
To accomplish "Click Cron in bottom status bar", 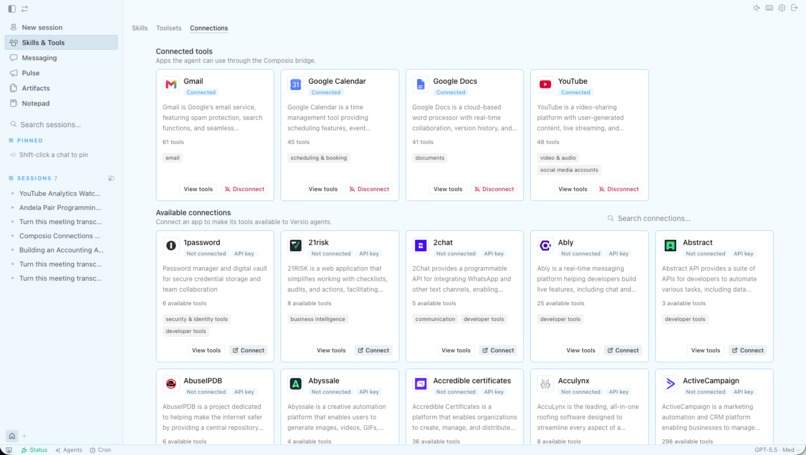I will [x=100, y=450].
